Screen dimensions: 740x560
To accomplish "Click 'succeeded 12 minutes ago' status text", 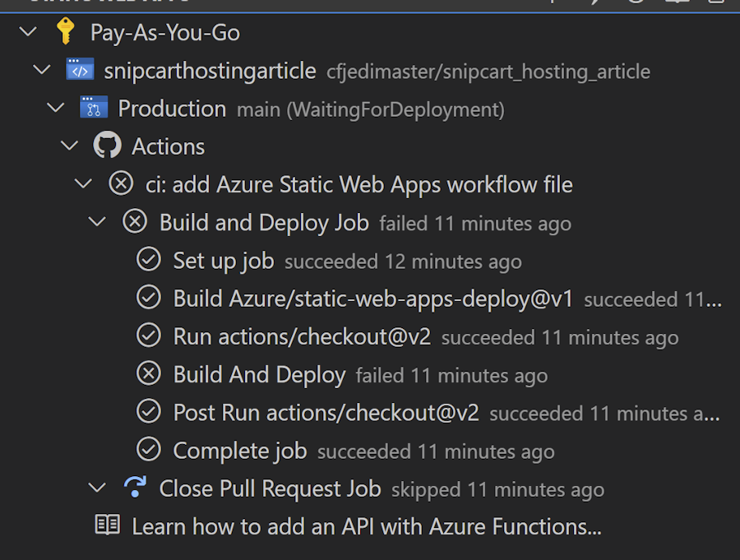I will tap(403, 261).
